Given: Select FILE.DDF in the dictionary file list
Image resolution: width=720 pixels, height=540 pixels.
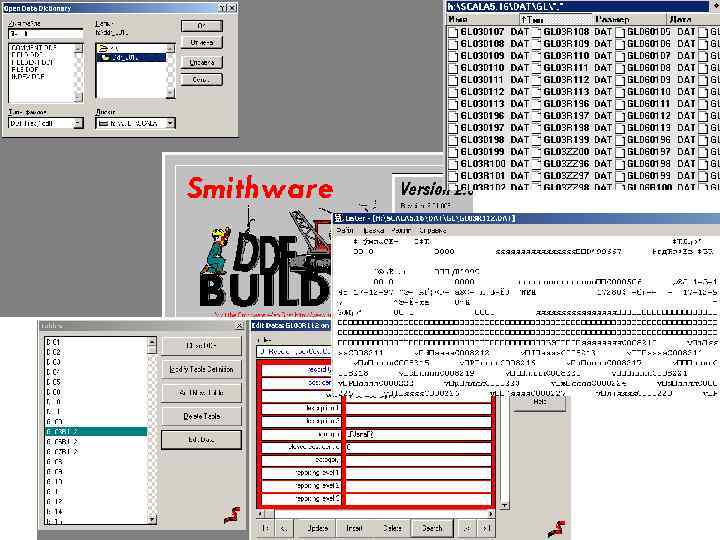Looking at the screenshot, I should click(x=25, y=69).
